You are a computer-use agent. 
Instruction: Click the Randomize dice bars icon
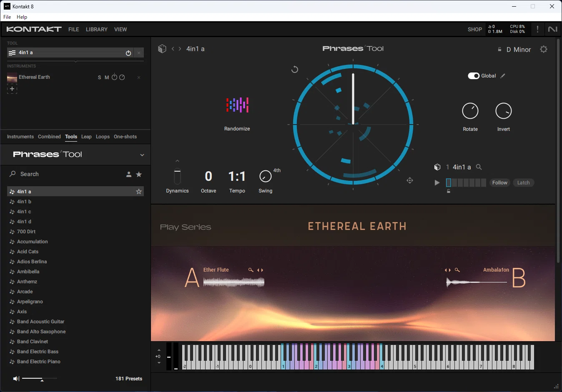tap(237, 105)
